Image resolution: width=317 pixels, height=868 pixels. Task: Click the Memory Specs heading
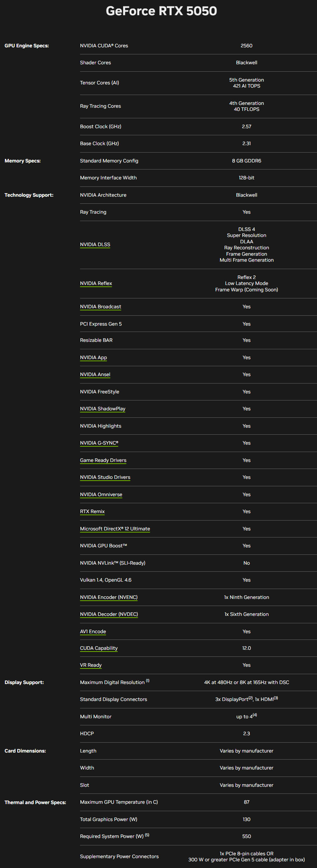[23, 161]
